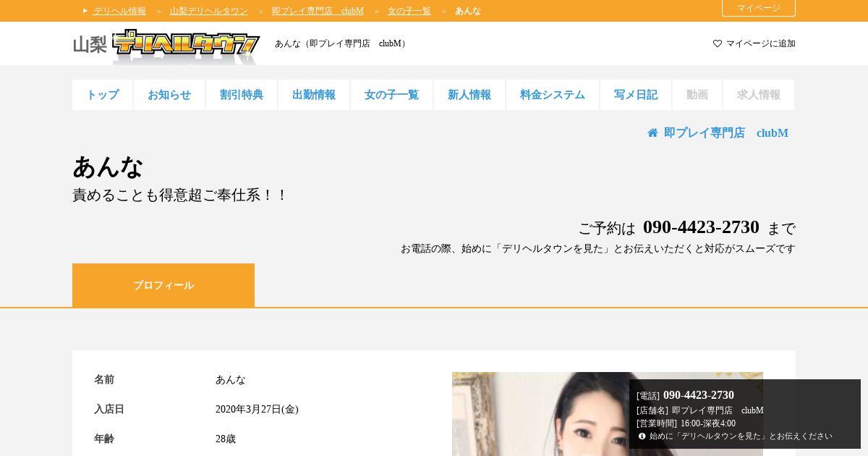Open the 新人情報 menu item

click(469, 95)
